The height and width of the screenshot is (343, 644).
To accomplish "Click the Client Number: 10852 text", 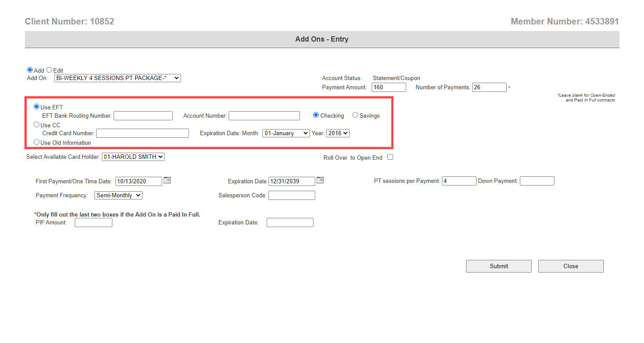I will click(x=70, y=21).
